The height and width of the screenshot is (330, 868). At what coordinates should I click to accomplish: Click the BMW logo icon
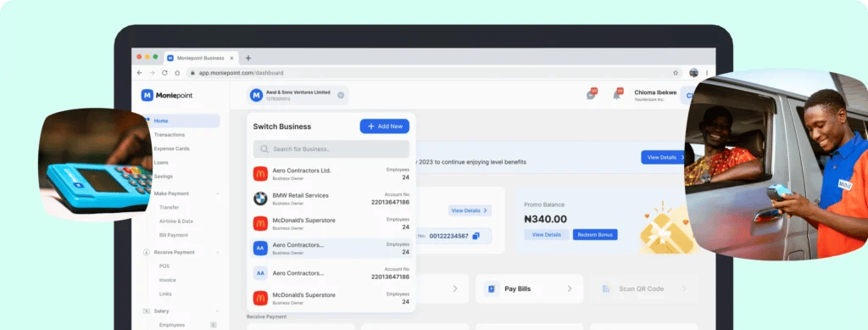point(260,199)
